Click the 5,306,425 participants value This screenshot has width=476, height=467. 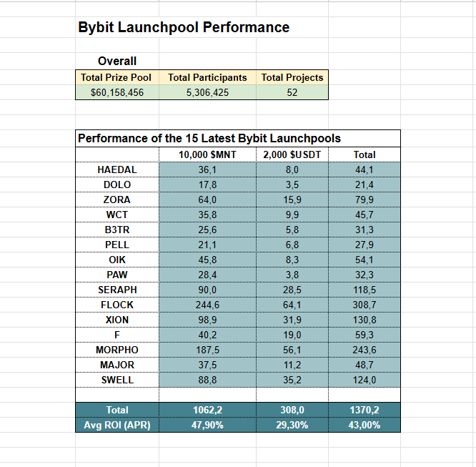[x=207, y=92]
